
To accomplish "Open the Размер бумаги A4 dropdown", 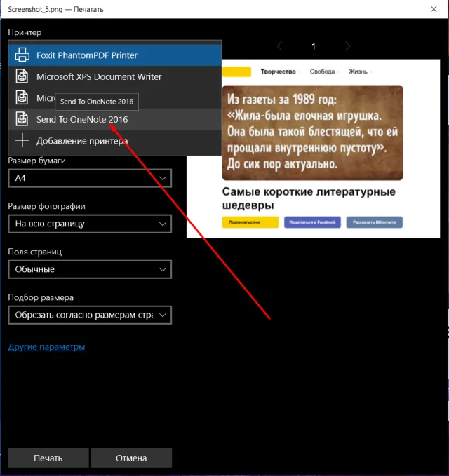I will click(x=90, y=178).
